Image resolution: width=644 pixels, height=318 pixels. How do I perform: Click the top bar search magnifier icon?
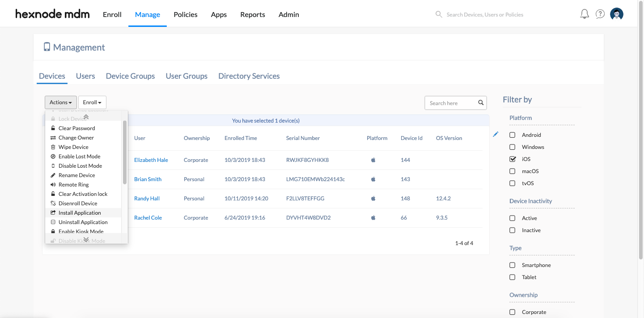(439, 14)
